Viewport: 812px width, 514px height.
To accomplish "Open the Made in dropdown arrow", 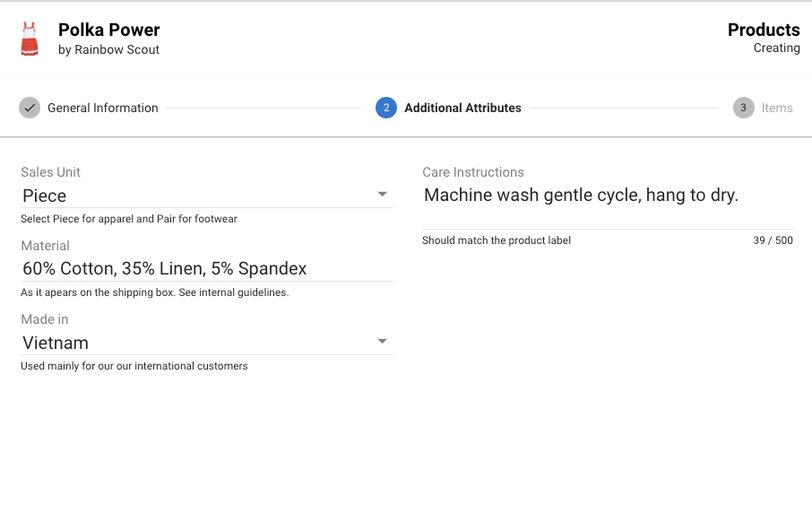I will click(382, 342).
